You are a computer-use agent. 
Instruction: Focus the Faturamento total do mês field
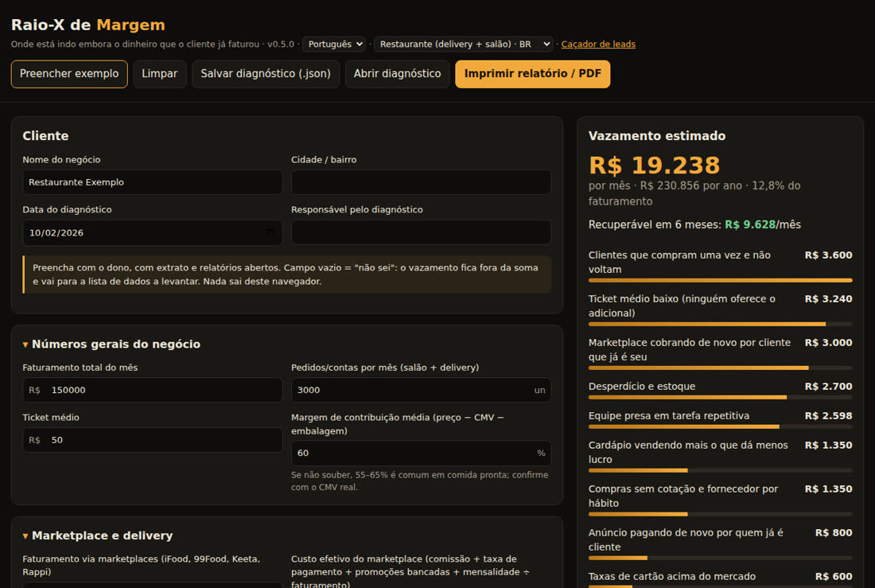153,390
